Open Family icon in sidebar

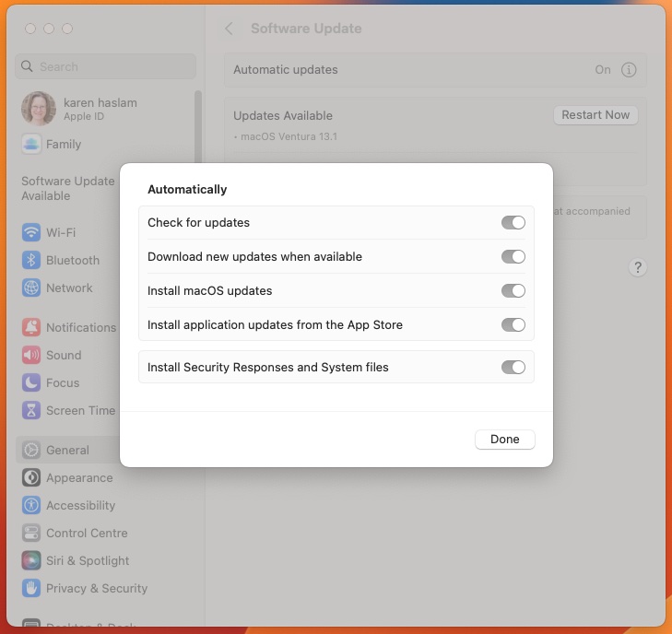pos(31,144)
